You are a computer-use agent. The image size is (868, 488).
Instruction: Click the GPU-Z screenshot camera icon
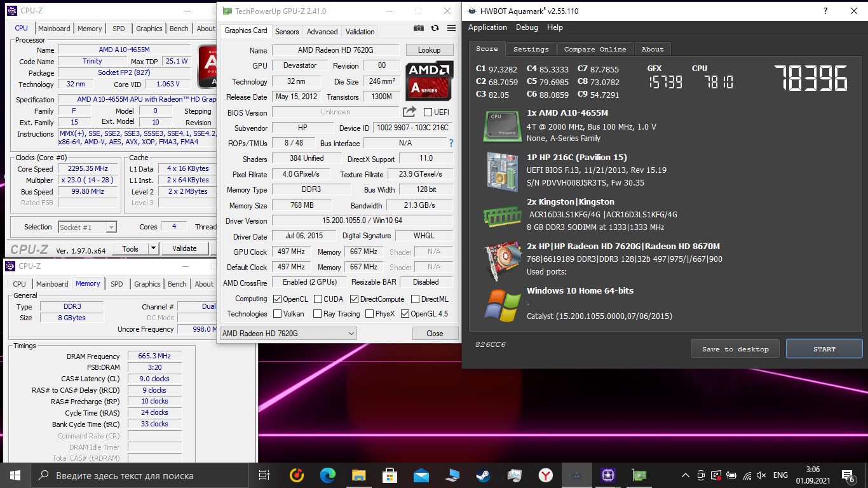418,28
